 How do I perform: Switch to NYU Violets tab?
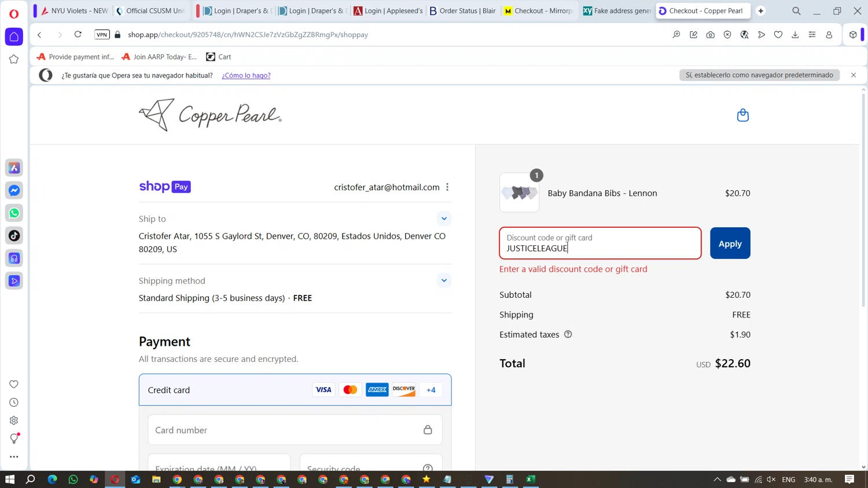[74, 11]
